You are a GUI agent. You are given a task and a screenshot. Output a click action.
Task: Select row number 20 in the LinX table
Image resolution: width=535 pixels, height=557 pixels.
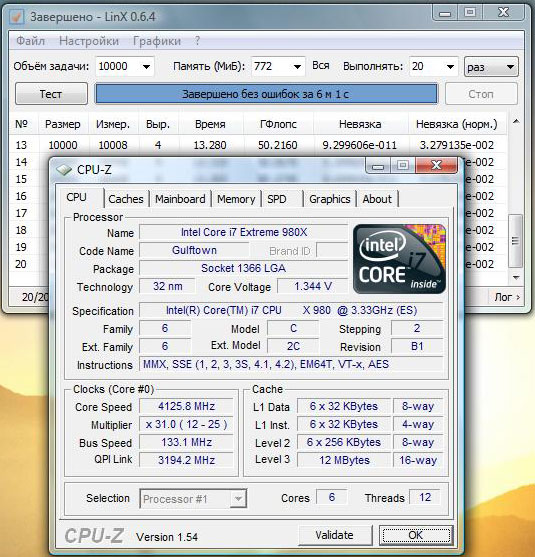tap(21, 264)
